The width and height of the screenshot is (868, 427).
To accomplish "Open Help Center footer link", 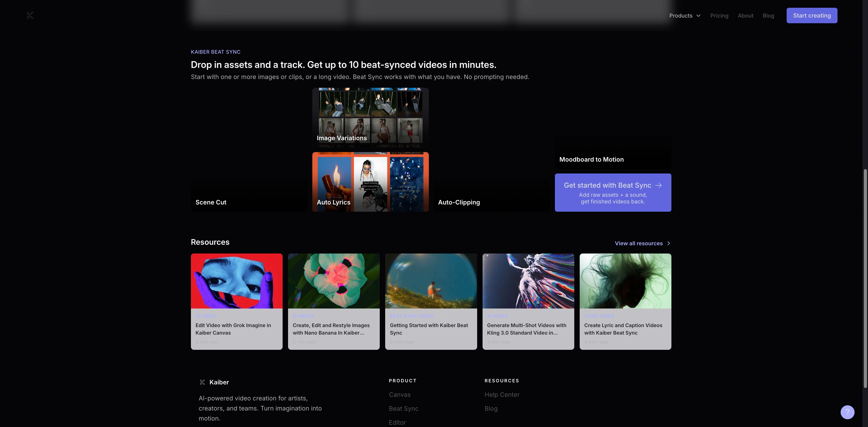I will point(502,395).
